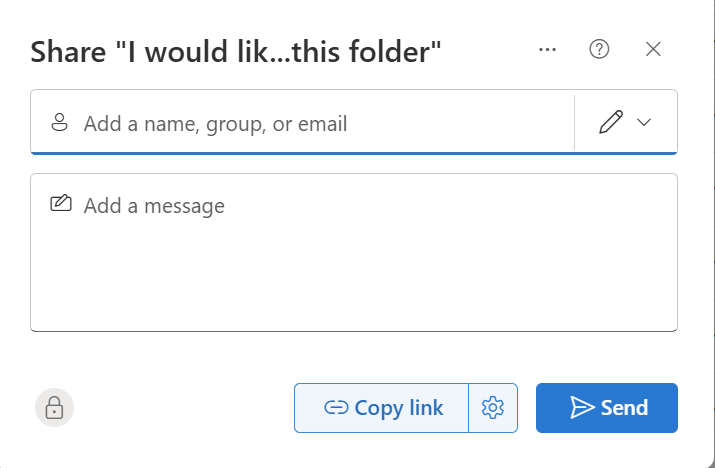Click the pencil edit-permission icon
This screenshot has width=715, height=468.
point(610,122)
